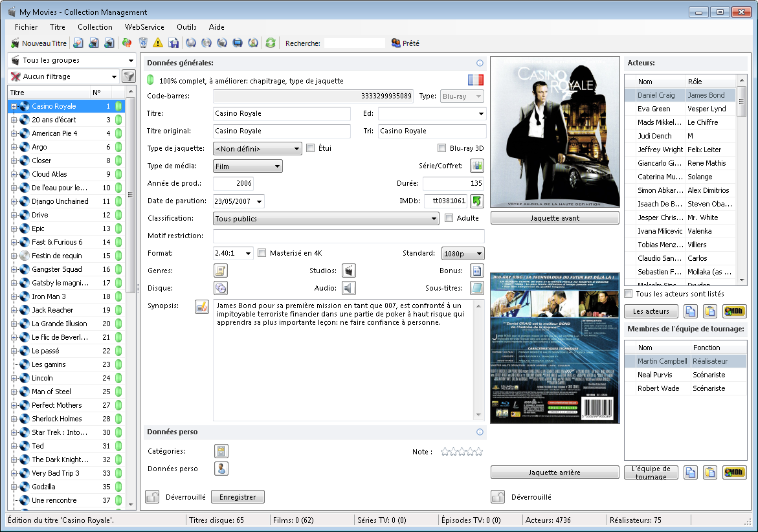Open the Fichier menu
Image resolution: width=758 pixels, height=532 pixels.
pos(26,27)
